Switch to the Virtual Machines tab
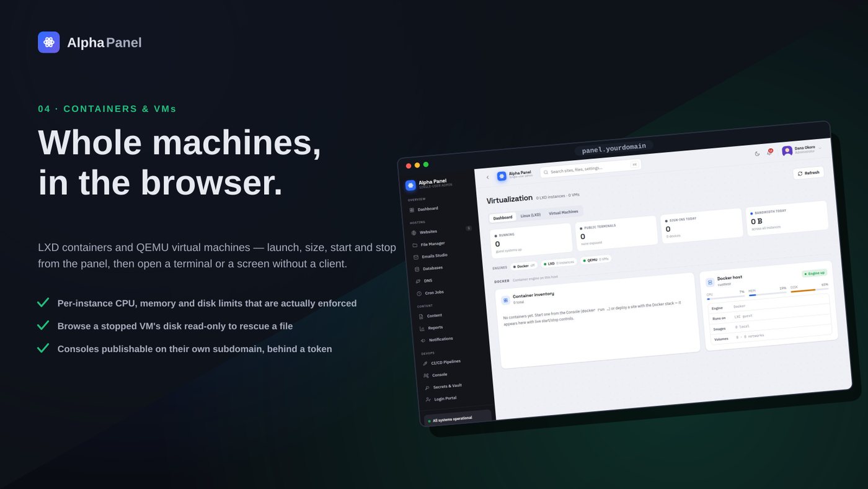The height and width of the screenshot is (489, 868). click(563, 212)
